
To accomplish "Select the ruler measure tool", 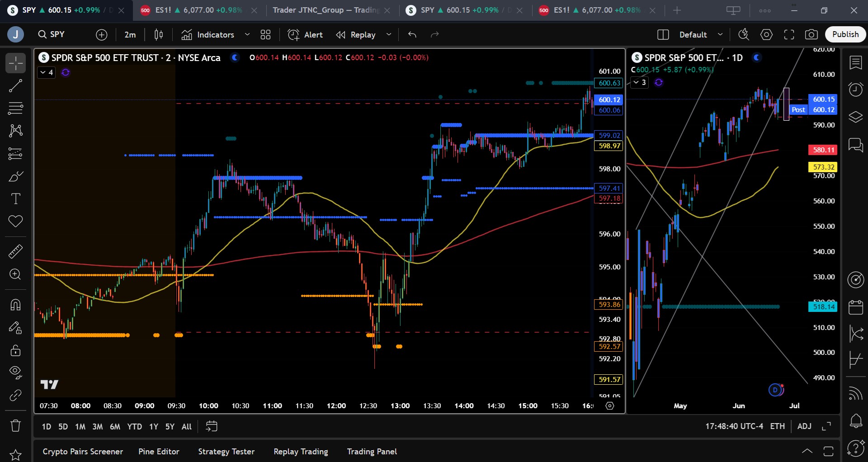I will coord(15,251).
